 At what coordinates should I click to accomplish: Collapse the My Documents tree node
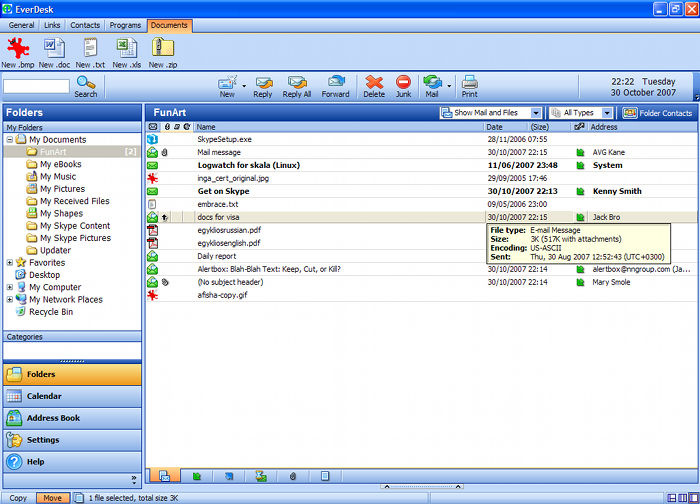(x=9, y=140)
